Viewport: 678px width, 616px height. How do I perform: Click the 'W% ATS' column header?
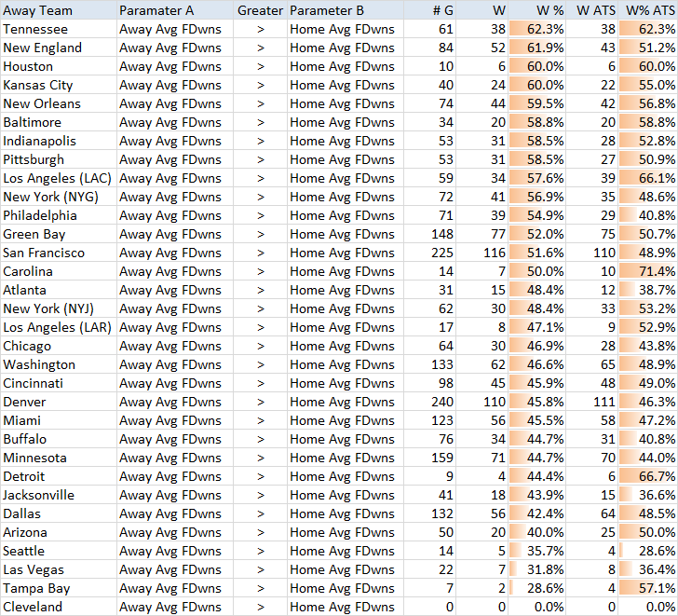[648, 9]
